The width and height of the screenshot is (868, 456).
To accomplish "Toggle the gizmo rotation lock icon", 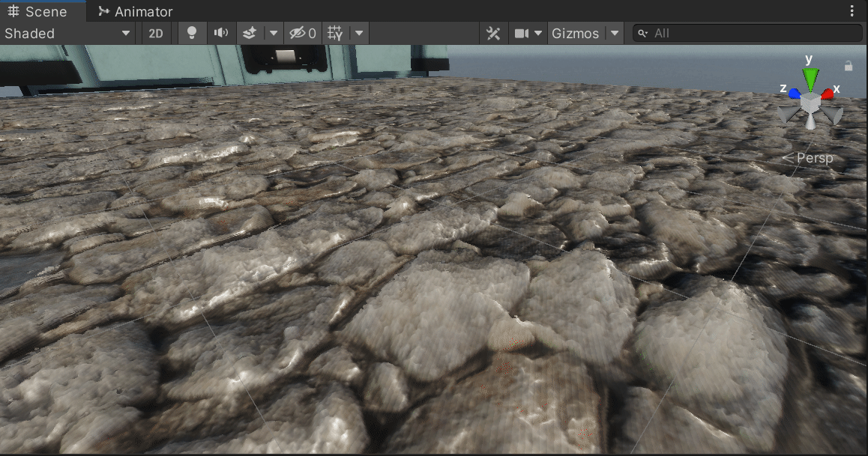I will pyautogui.click(x=849, y=66).
